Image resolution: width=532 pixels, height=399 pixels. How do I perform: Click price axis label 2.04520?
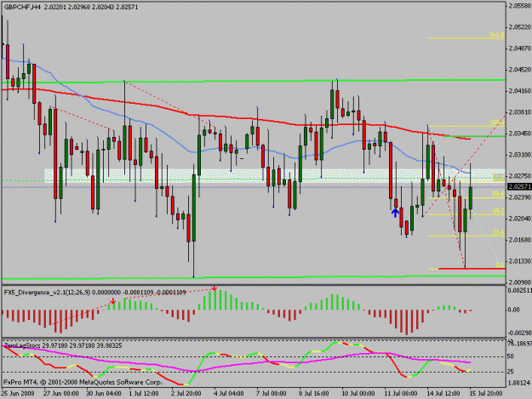point(520,70)
